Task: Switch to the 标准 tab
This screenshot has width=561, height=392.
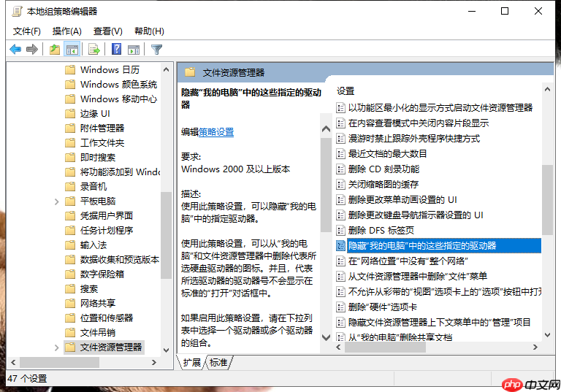Action: click(218, 363)
